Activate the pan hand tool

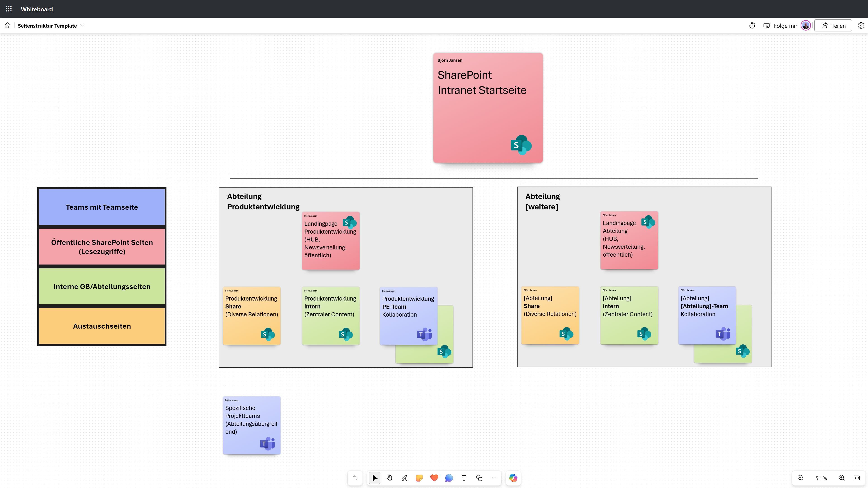[x=389, y=478]
